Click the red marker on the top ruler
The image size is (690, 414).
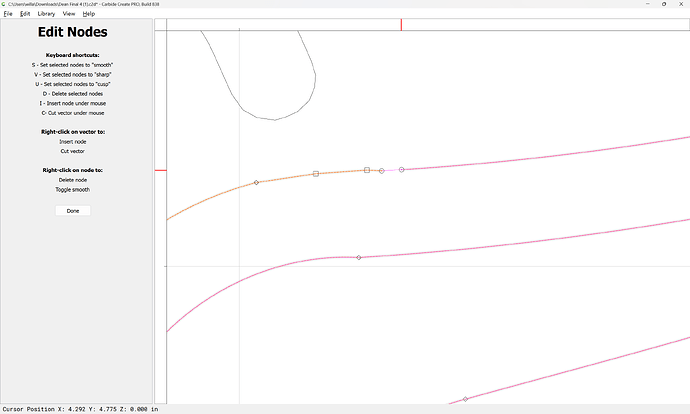401,24
